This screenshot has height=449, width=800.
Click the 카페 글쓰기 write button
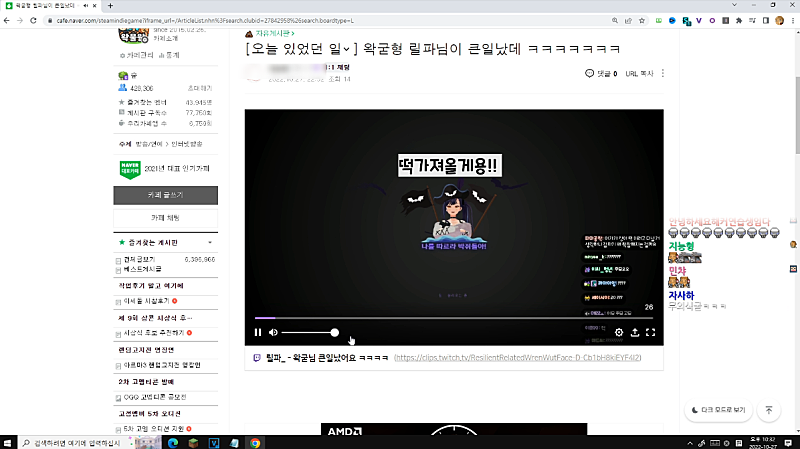pyautogui.click(x=165, y=195)
